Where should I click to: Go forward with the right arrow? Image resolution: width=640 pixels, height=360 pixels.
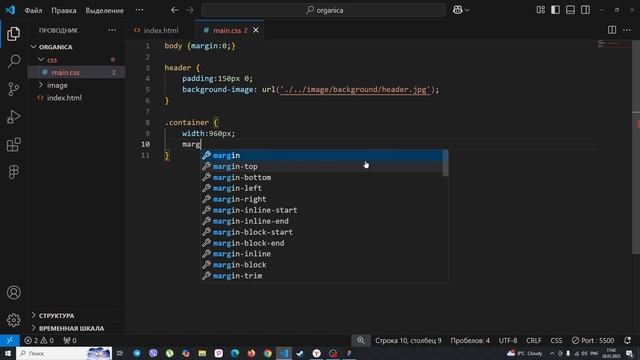click(190, 10)
